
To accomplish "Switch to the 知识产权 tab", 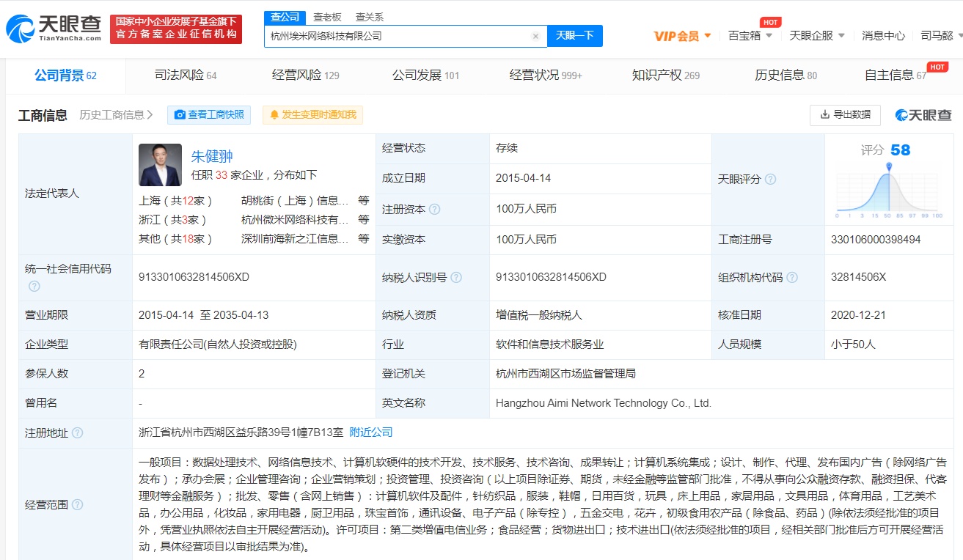I will [666, 75].
